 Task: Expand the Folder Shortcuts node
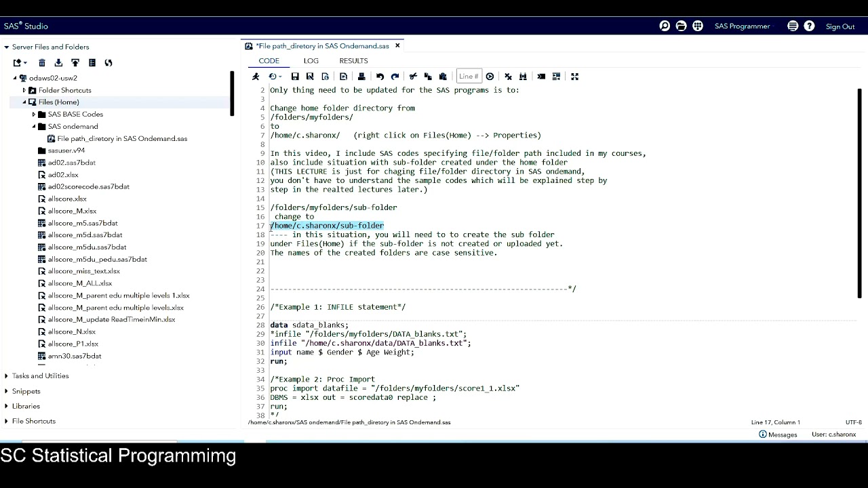click(24, 90)
